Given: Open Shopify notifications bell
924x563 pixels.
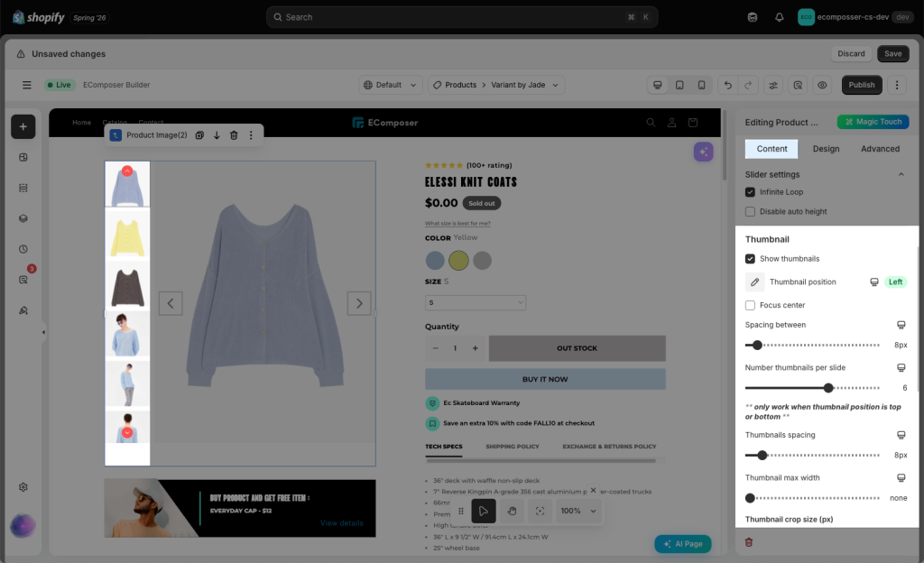Looking at the screenshot, I should pos(779,17).
